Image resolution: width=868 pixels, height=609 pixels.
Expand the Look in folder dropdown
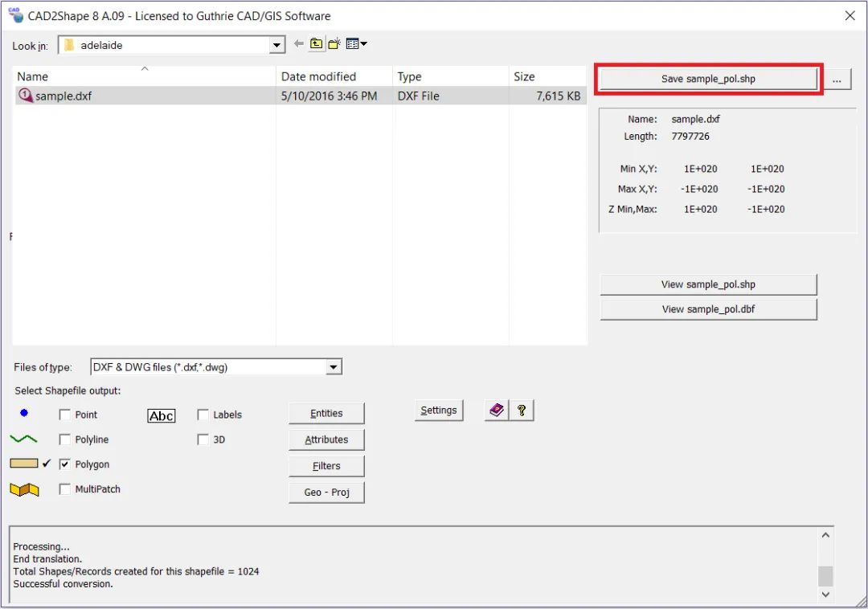tap(276, 45)
